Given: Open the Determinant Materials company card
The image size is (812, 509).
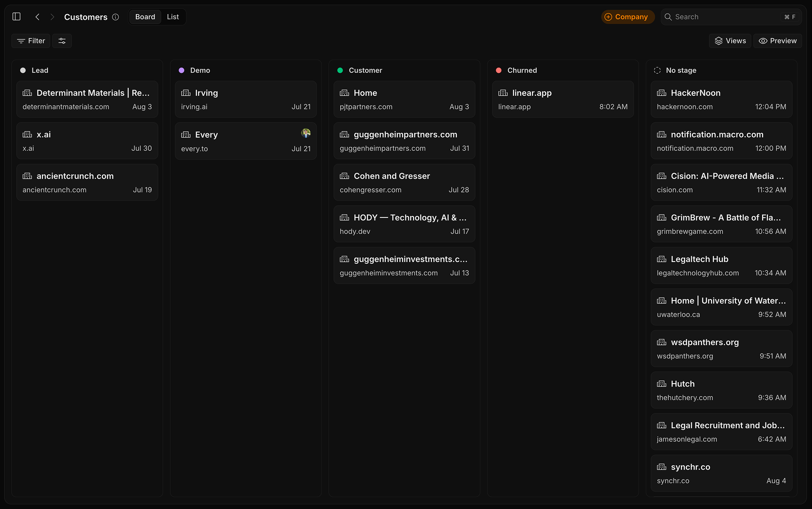Looking at the screenshot, I should [87, 99].
